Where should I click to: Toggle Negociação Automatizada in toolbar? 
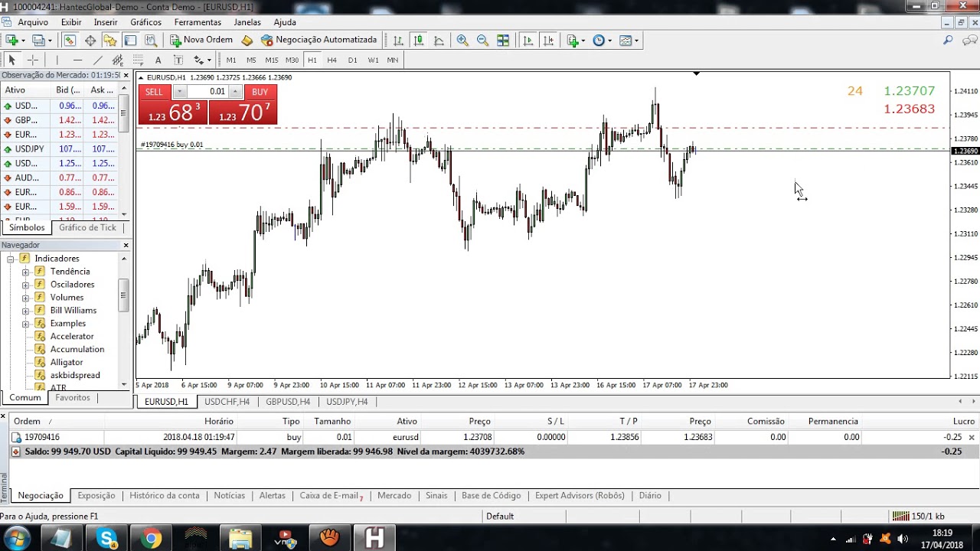319,40
